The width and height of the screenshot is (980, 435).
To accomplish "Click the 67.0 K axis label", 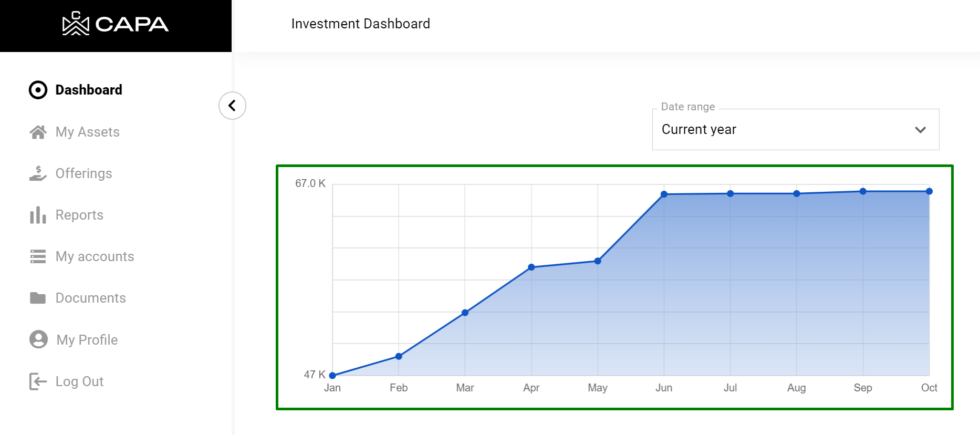I will coord(310,183).
